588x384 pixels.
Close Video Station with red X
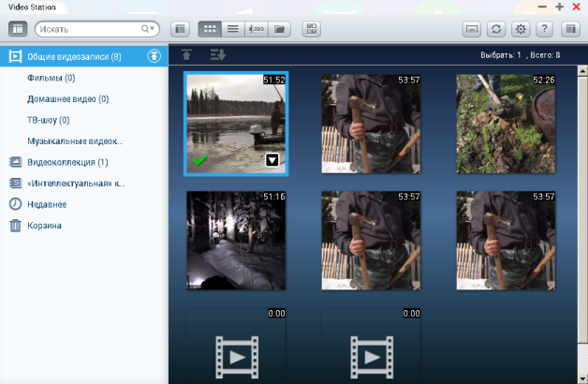point(577,7)
